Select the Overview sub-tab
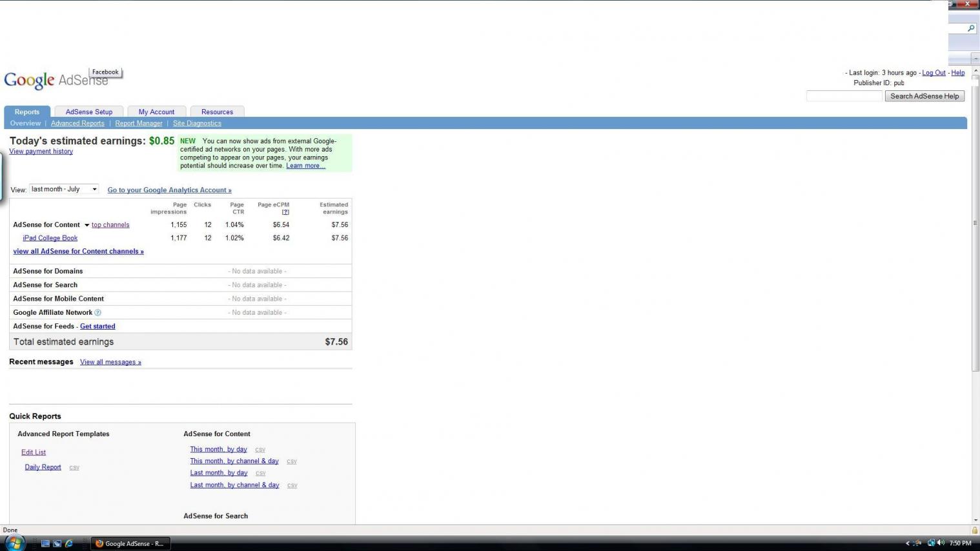The width and height of the screenshot is (980, 551). [x=25, y=123]
